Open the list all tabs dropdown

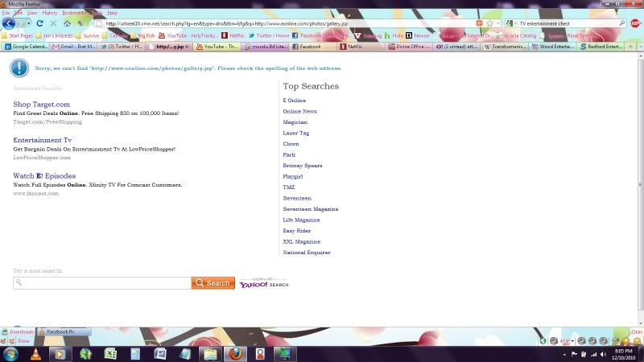coord(640,47)
